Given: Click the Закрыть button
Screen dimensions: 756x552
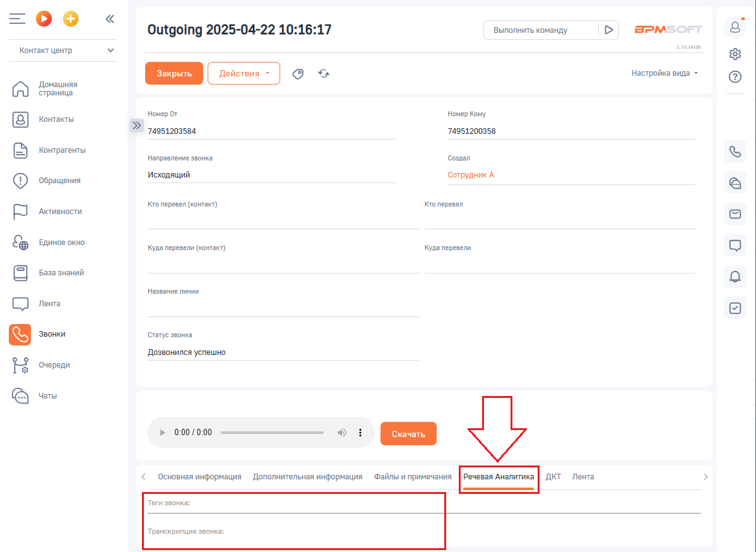Looking at the screenshot, I should [x=174, y=73].
